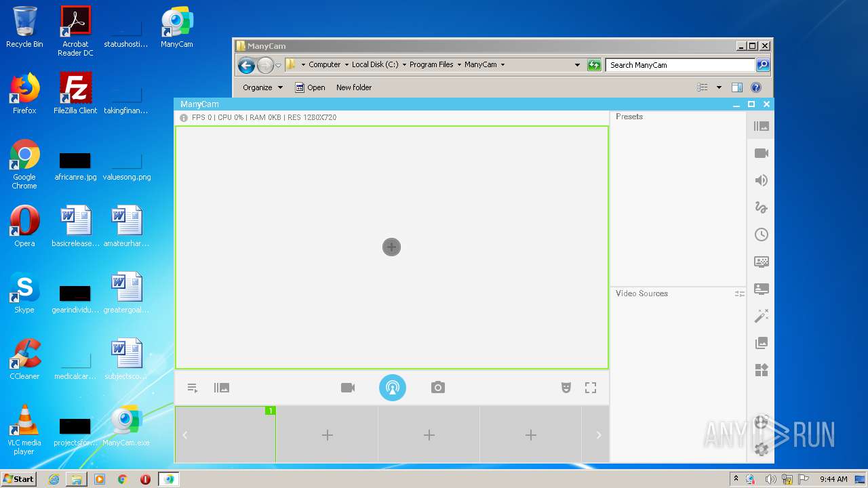Viewport: 868px width, 488px height.
Task: Open Video Sources settings sliders icon
Action: [x=739, y=293]
